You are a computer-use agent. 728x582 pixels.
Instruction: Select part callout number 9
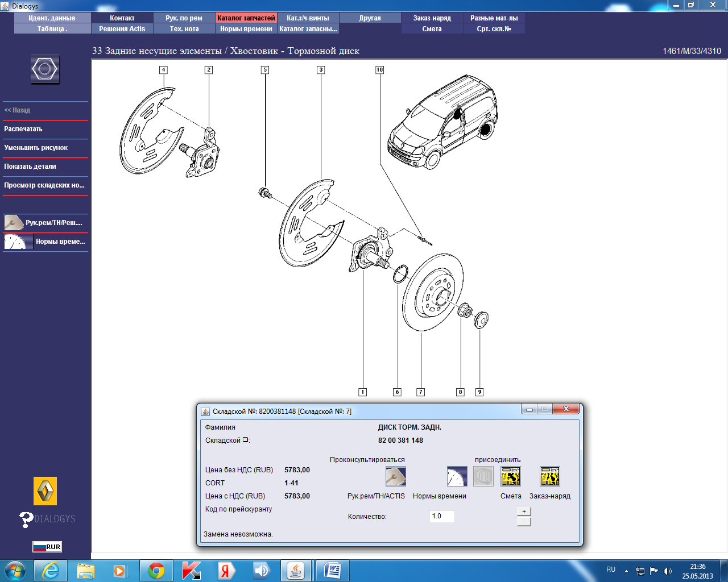tap(479, 392)
